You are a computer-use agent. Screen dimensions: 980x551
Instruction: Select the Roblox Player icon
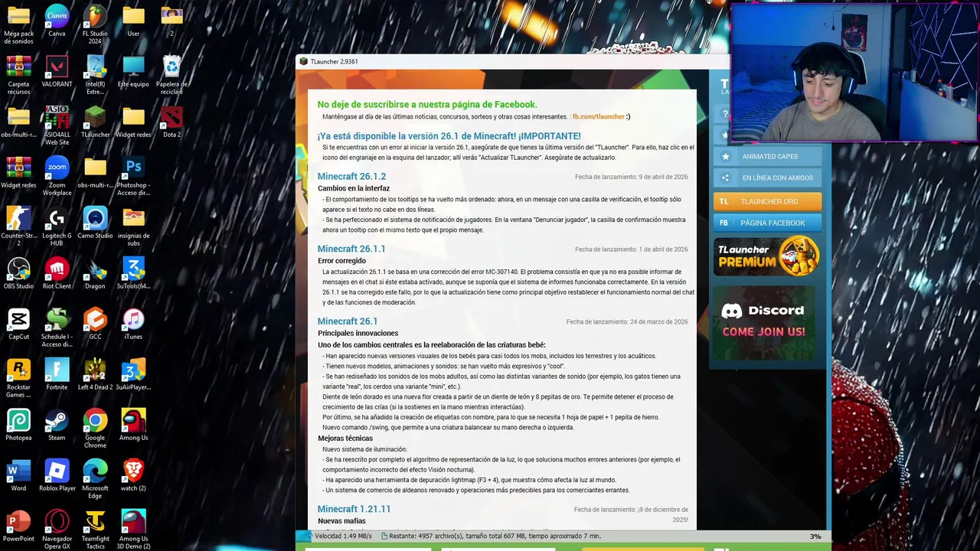coord(57,476)
